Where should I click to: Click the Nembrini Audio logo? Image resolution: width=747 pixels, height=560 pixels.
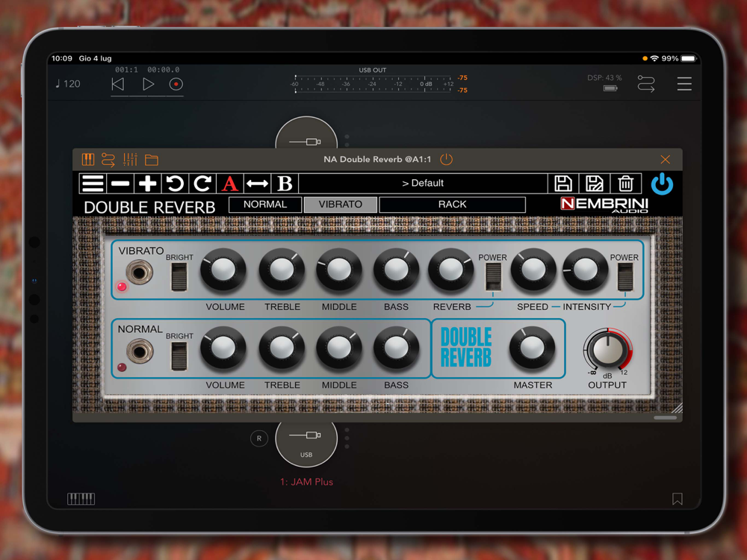coord(604,205)
